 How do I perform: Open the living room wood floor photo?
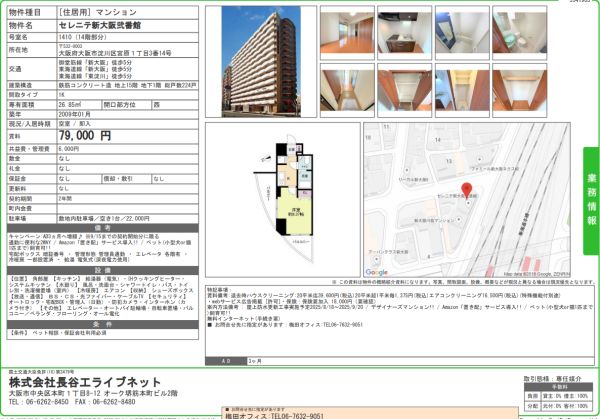347,33
